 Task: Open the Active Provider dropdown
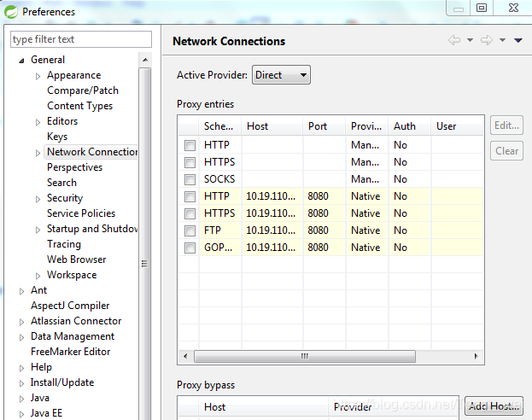point(281,74)
